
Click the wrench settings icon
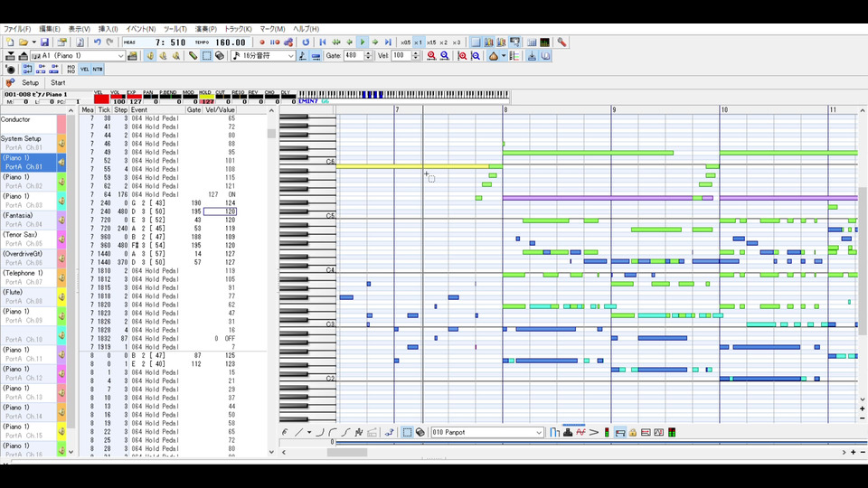(561, 42)
